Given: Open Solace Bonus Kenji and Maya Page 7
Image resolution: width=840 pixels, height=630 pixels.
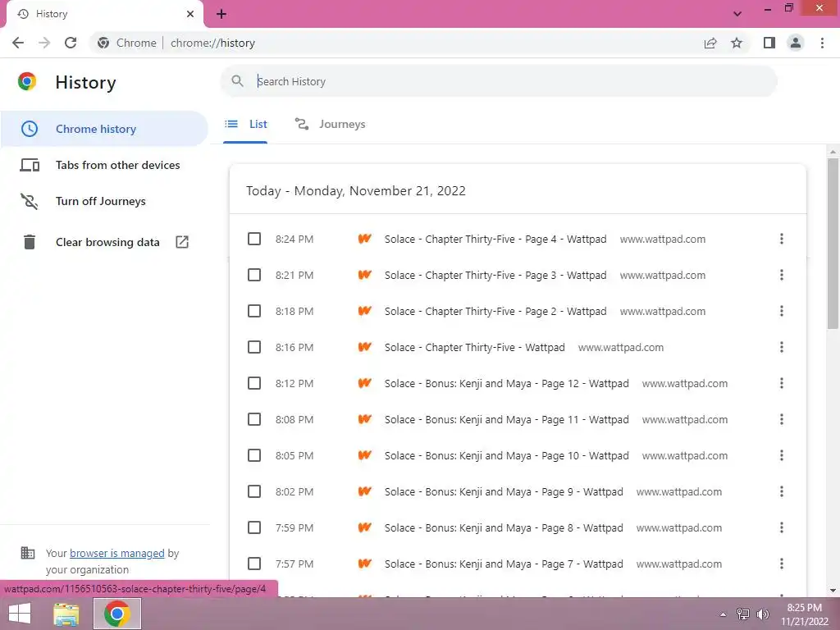Looking at the screenshot, I should point(504,564).
